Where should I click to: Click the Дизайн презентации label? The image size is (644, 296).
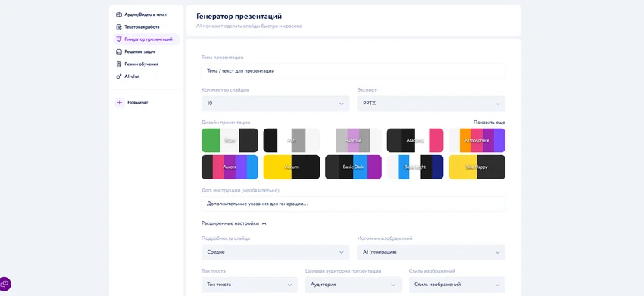[226, 123]
